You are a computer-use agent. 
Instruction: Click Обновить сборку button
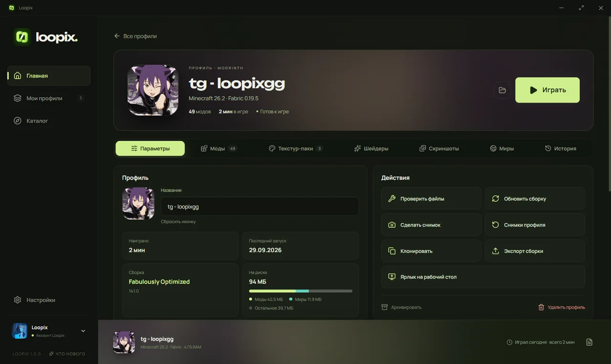[535, 198]
